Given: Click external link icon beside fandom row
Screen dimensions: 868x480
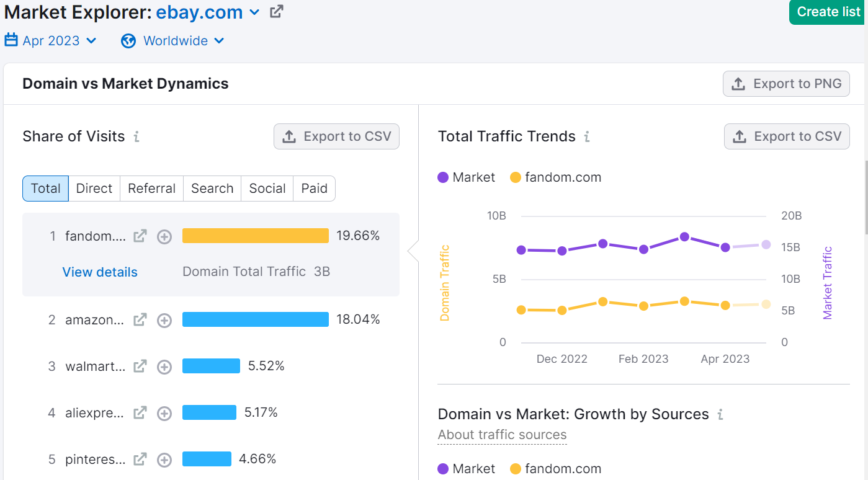Looking at the screenshot, I should tap(140, 236).
